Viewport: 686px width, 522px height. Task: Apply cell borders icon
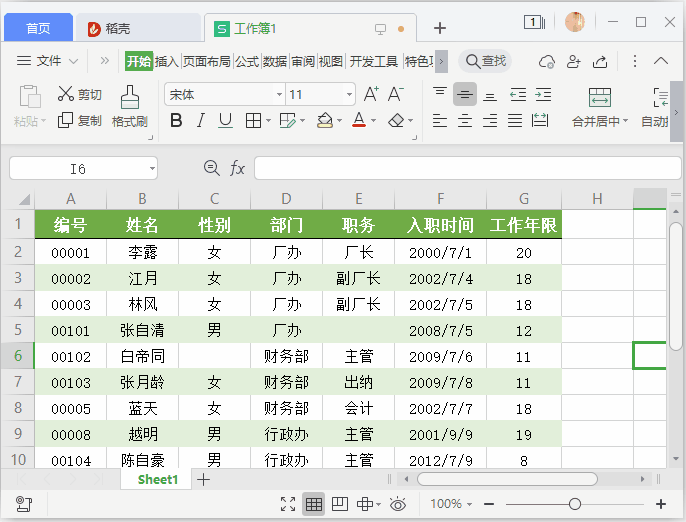coord(253,120)
